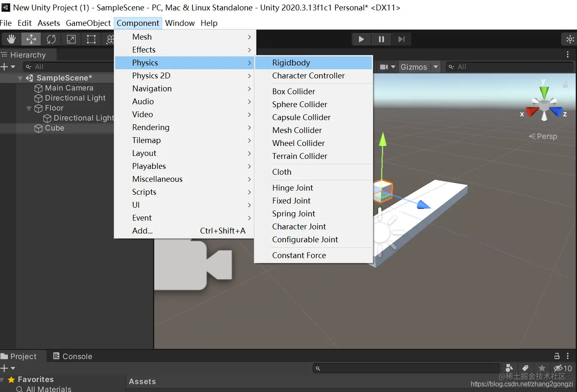Open the GameObject menu
The height and width of the screenshot is (392, 577).
[88, 23]
